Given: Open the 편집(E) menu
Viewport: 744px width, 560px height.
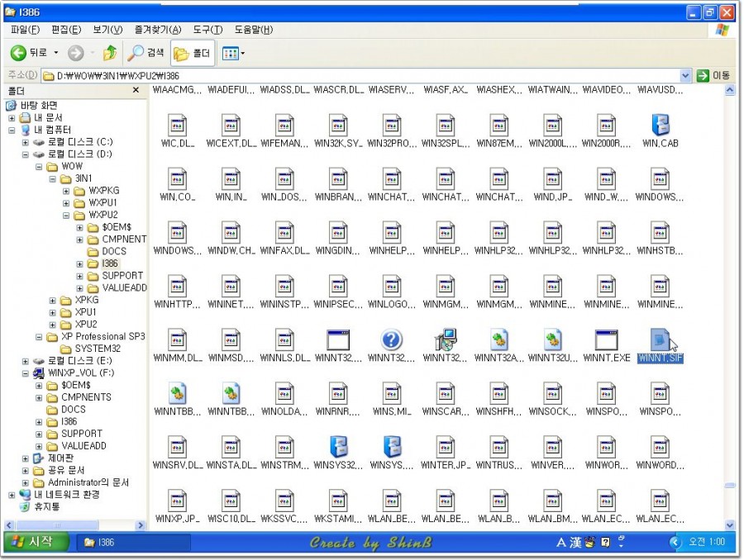Looking at the screenshot, I should click(x=66, y=30).
